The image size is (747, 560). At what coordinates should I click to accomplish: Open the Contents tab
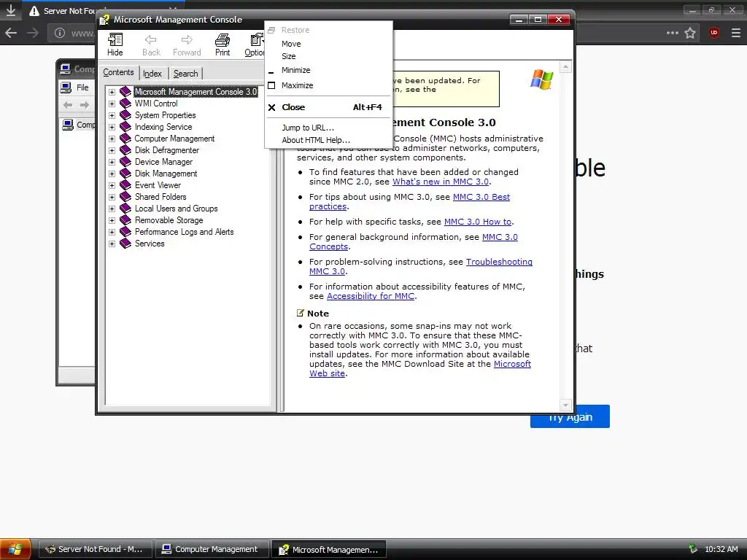(118, 72)
